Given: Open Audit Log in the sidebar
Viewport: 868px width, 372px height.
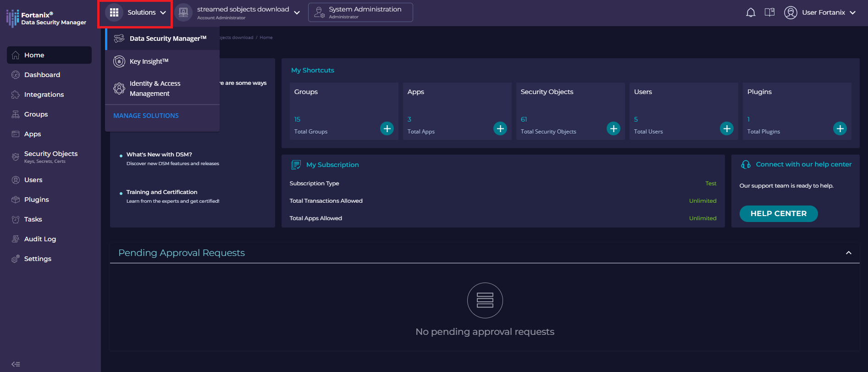Looking at the screenshot, I should 40,239.
